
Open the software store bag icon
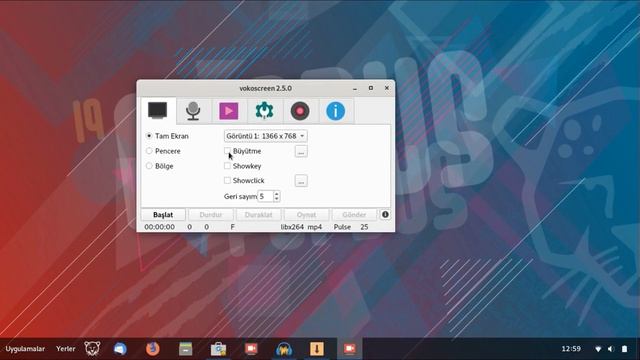coord(218,349)
